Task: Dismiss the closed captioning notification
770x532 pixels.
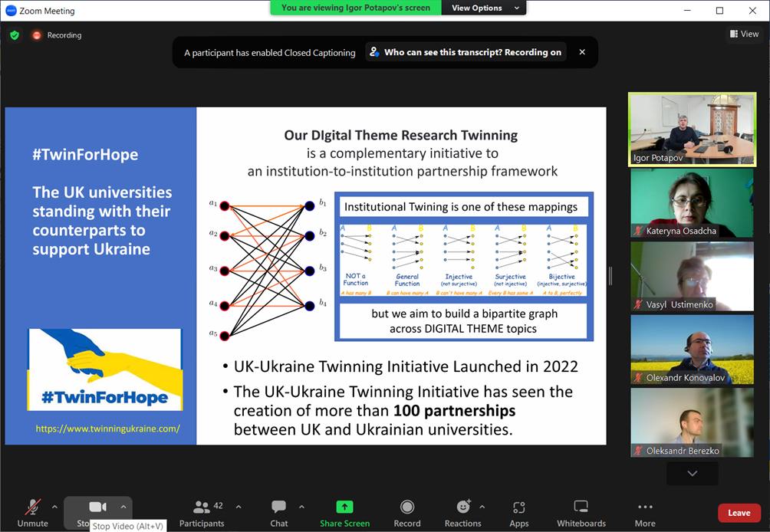Action: 582,52
